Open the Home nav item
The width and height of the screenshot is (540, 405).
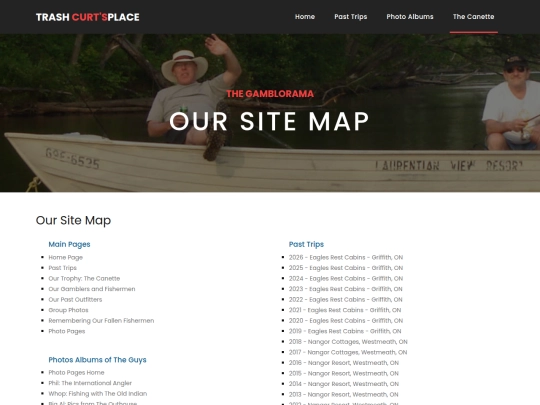pos(305,17)
